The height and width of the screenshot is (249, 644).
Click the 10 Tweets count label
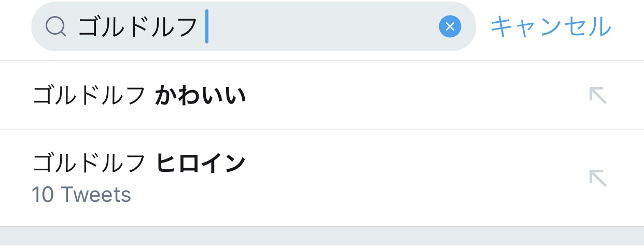point(81,195)
